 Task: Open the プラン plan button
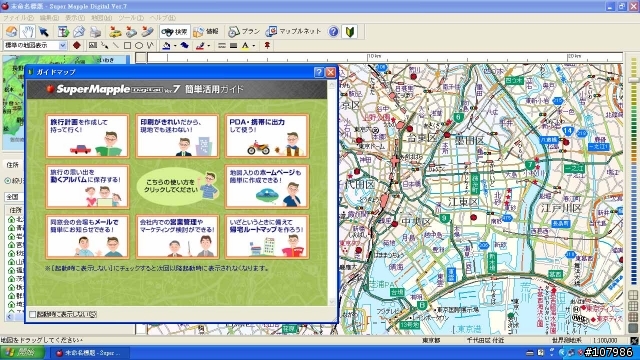tap(244, 31)
